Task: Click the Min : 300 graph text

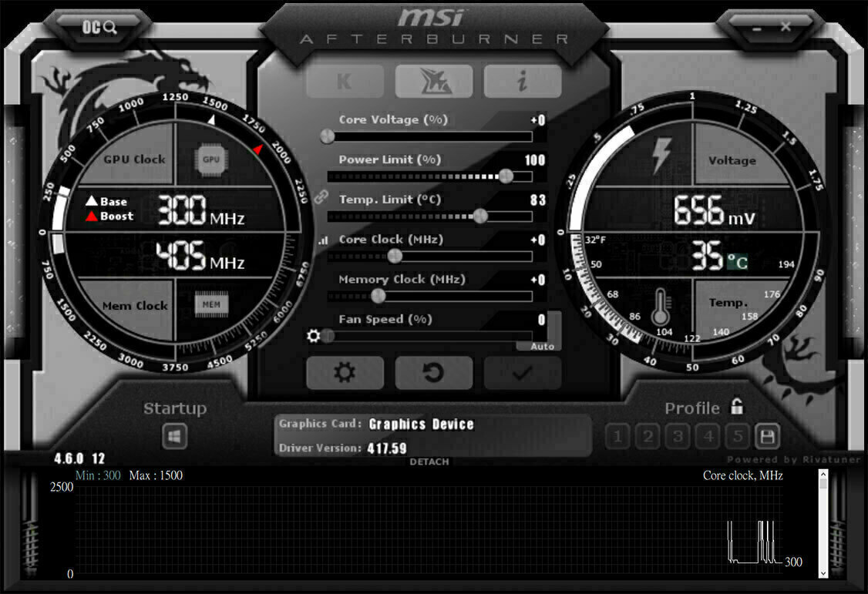Action: (x=98, y=475)
